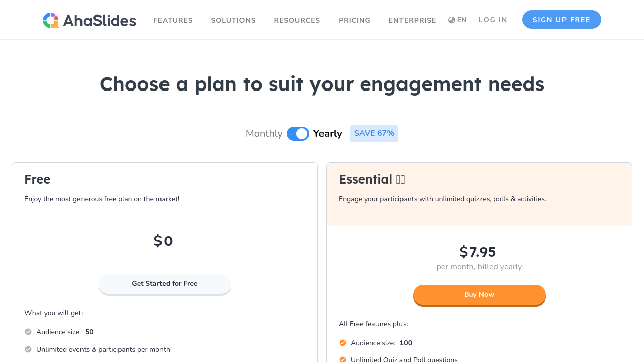Click the orange Audience size checkmark icon
The width and height of the screenshot is (644, 362).
click(343, 343)
